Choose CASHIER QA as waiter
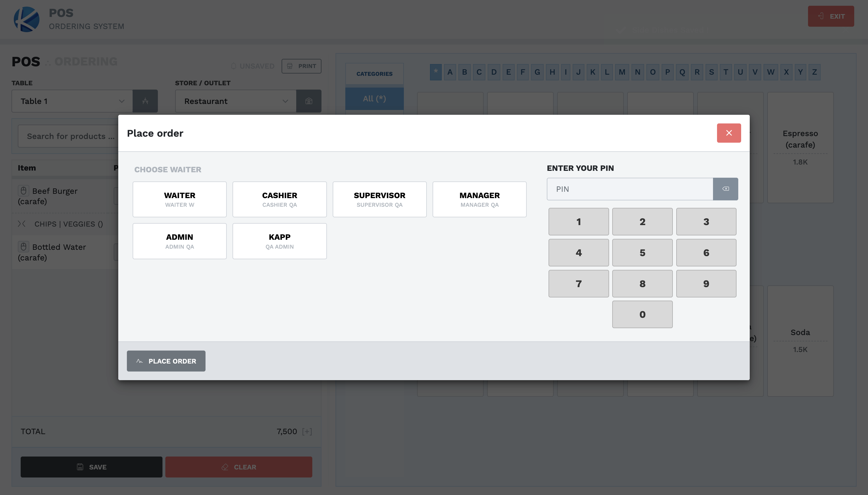Image resolution: width=868 pixels, height=495 pixels. point(279,199)
